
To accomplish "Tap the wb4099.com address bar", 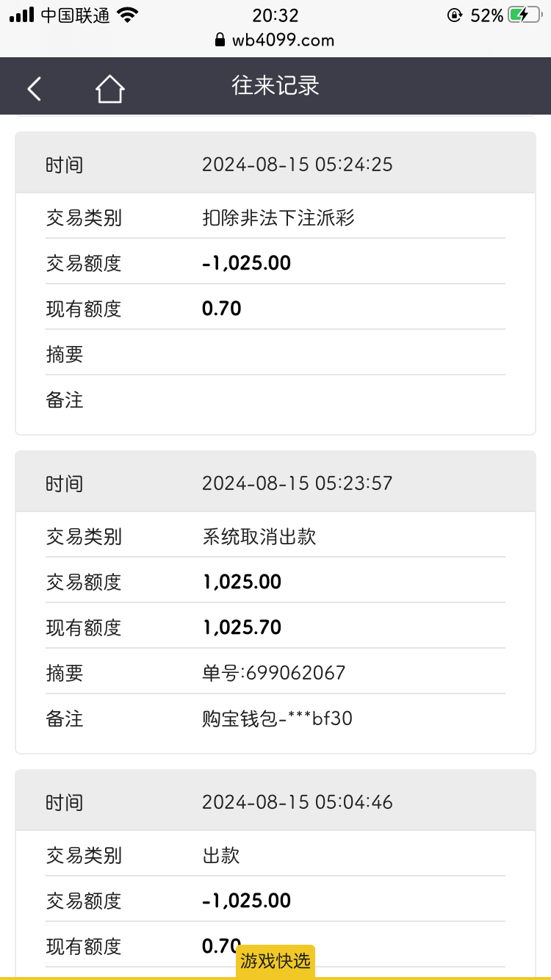I will coord(283,40).
